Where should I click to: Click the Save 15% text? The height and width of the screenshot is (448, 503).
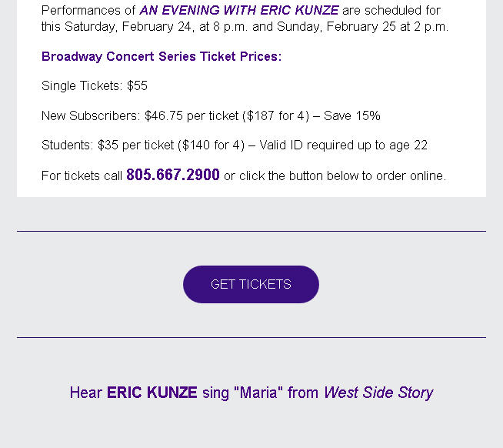click(x=352, y=116)
